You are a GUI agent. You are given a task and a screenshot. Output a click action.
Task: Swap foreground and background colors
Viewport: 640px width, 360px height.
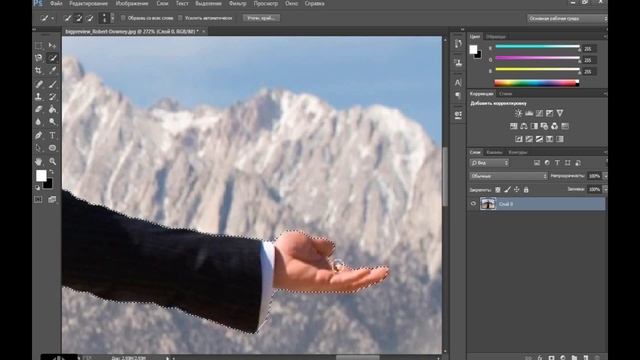click(x=51, y=172)
